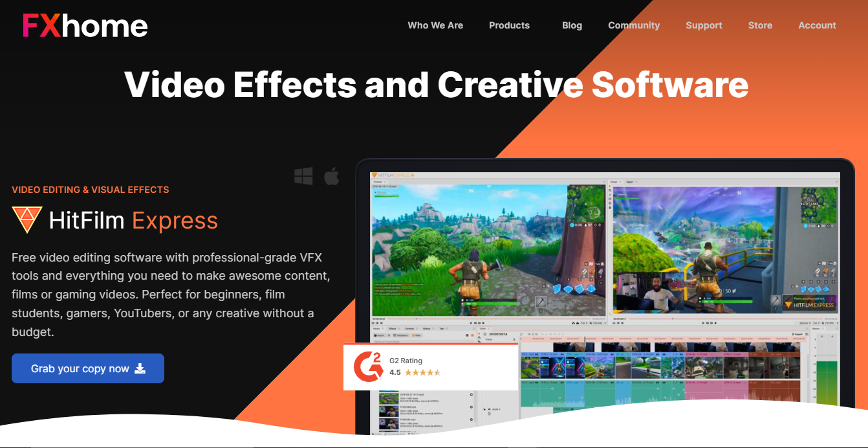Click the G2 logo badge

click(368, 366)
